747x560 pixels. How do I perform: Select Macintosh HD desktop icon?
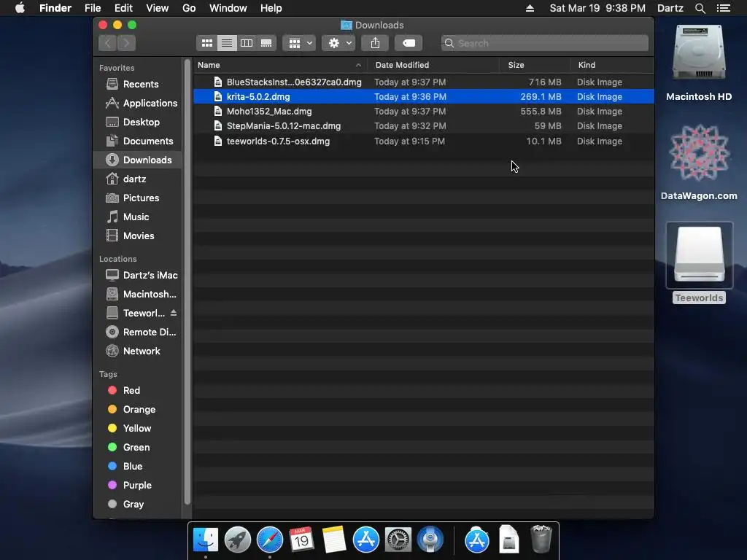click(699, 63)
